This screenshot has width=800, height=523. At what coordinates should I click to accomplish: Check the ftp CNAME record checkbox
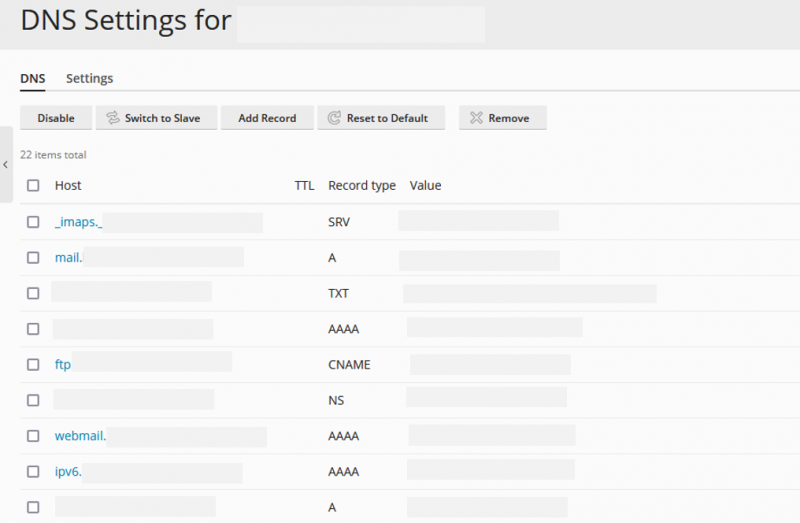pyautogui.click(x=33, y=364)
